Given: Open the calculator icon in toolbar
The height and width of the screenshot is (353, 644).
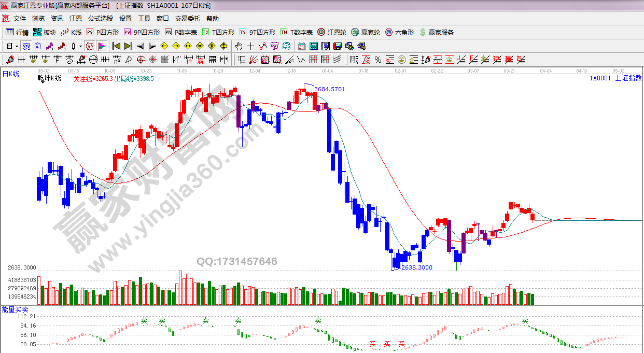Looking at the screenshot, I should pyautogui.click(x=313, y=46).
